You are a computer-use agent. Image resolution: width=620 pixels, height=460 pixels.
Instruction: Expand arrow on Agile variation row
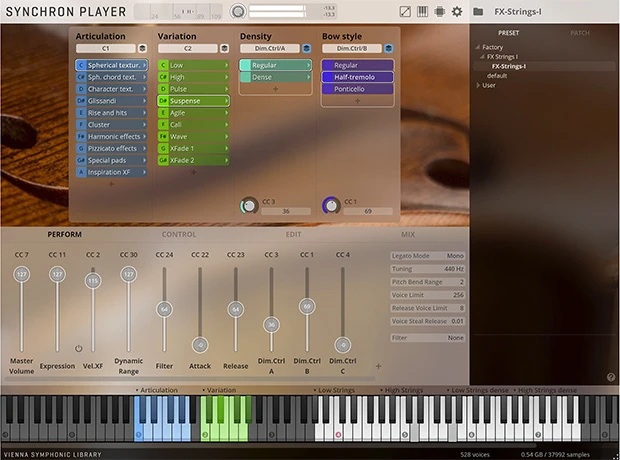pos(227,113)
